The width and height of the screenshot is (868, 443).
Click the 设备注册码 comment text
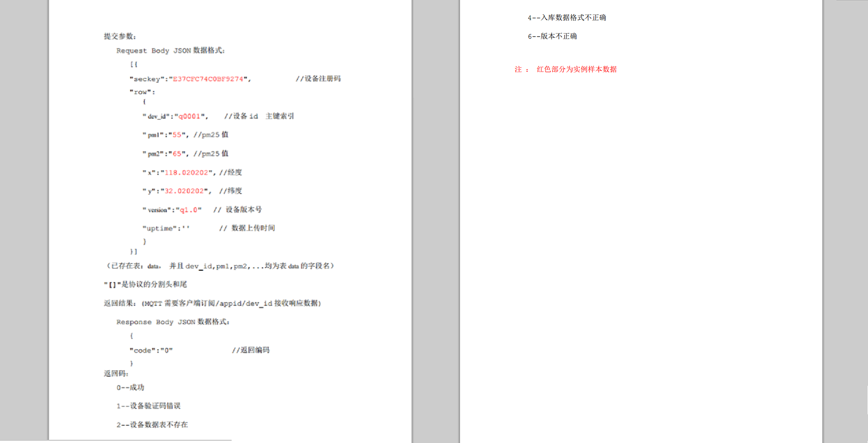[318, 79]
